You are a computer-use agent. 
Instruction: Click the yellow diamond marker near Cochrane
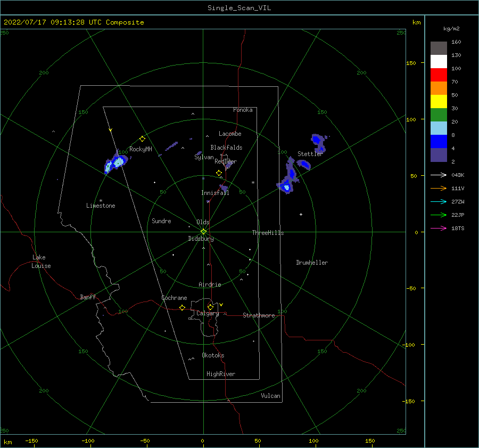[183, 308]
